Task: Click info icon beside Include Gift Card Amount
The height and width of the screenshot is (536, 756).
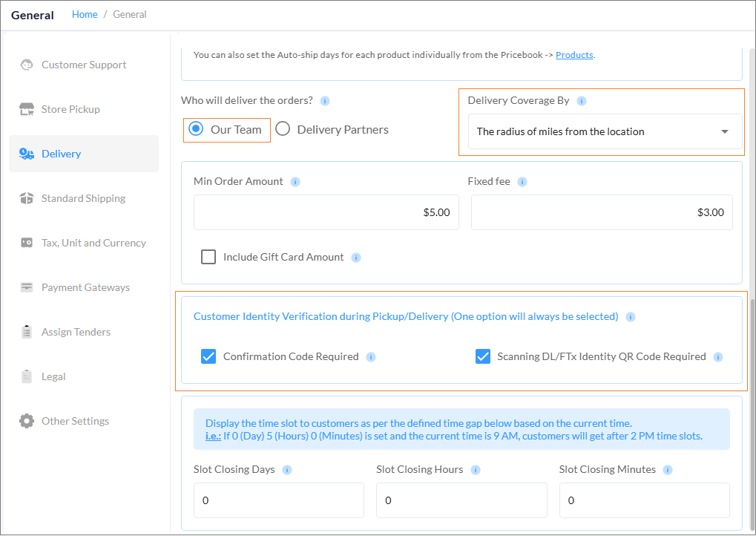Action: click(x=356, y=258)
